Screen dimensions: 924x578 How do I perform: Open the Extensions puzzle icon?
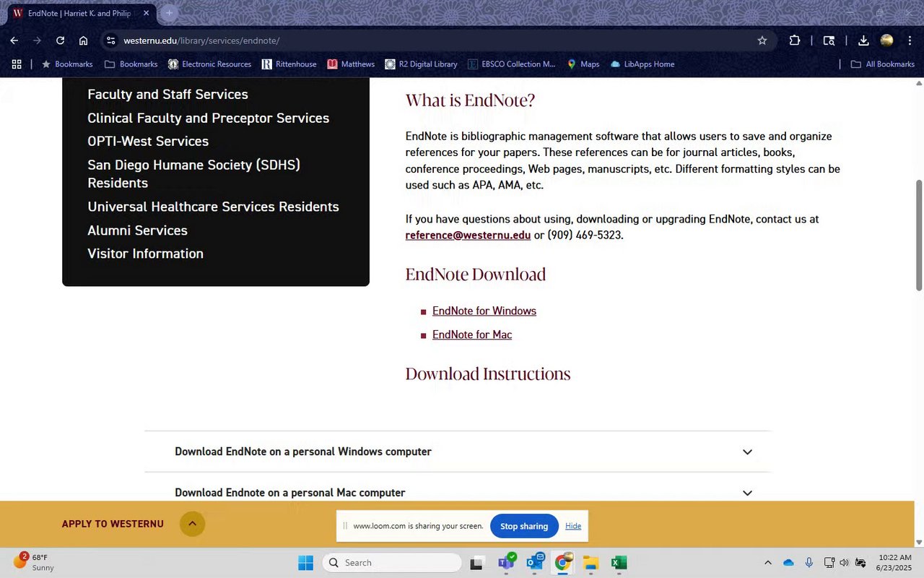(795, 40)
